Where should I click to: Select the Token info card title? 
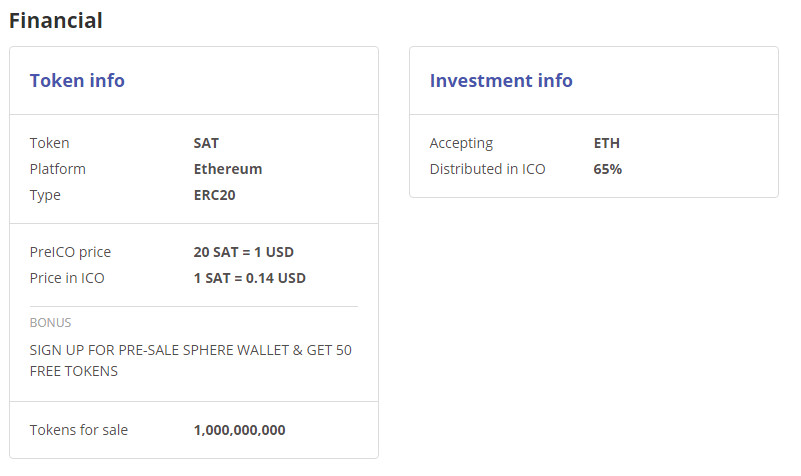(77, 81)
